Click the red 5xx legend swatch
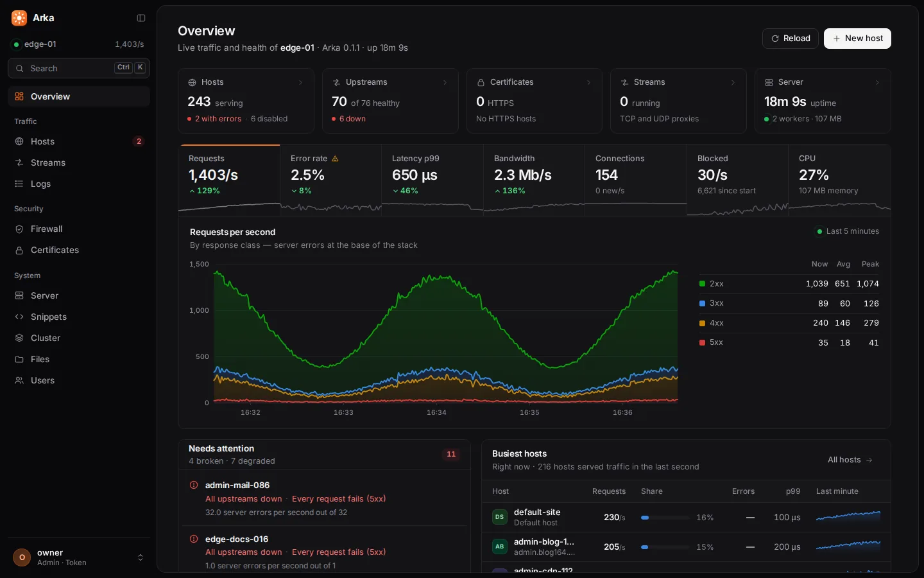Viewport: 924px width, 578px height. pyautogui.click(x=702, y=342)
